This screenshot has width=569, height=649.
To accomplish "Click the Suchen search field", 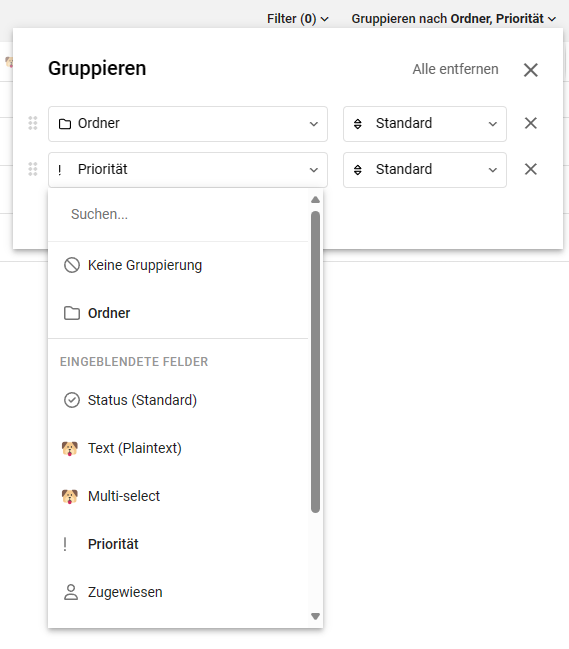I will pos(178,214).
